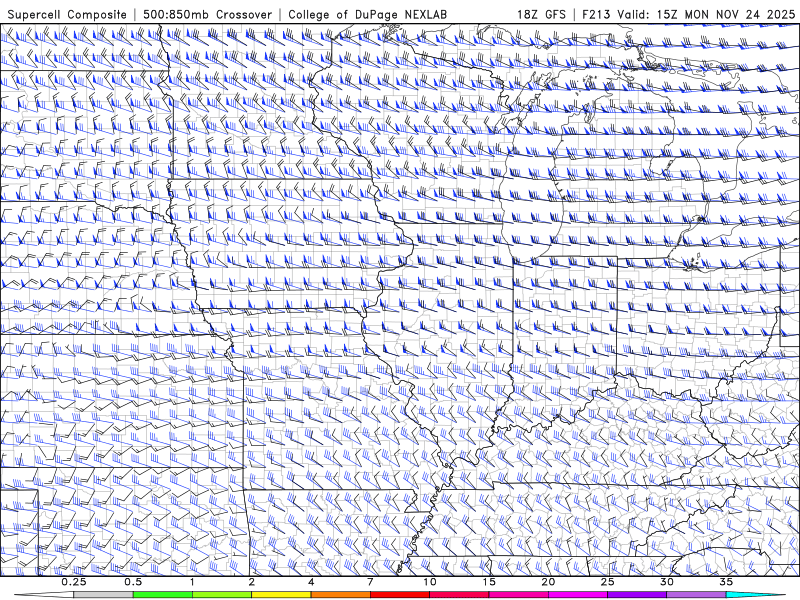The width and height of the screenshot is (800, 600).
Task: Click the 'F213 Valid: 15Z MON NOV 24 2025' text
Action: [689, 14]
